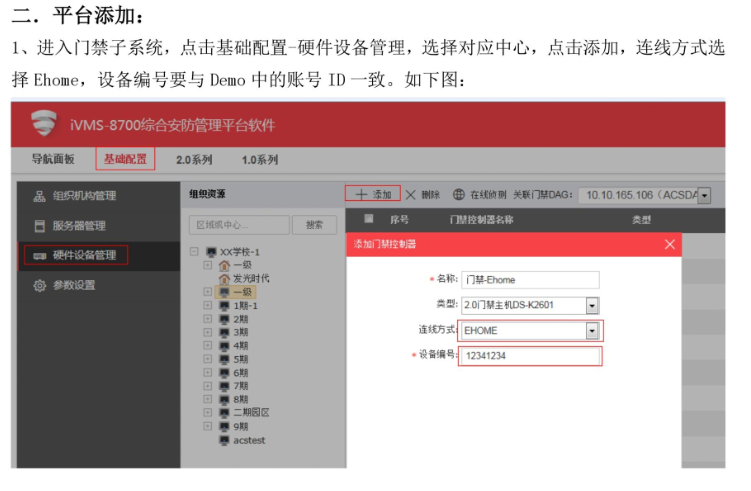Click the monitor icon next to 1期-1

pyautogui.click(x=224, y=306)
